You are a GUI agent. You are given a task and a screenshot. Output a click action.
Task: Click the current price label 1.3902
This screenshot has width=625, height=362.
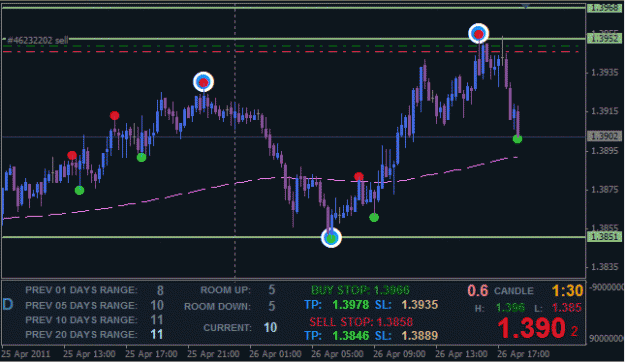(604, 136)
